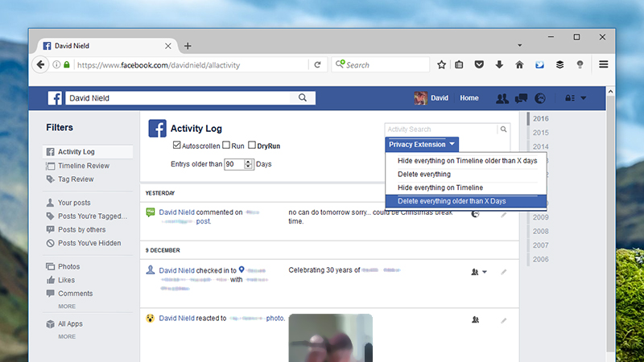Open the tab list dropdown arrow
644x362 pixels.
519,45
